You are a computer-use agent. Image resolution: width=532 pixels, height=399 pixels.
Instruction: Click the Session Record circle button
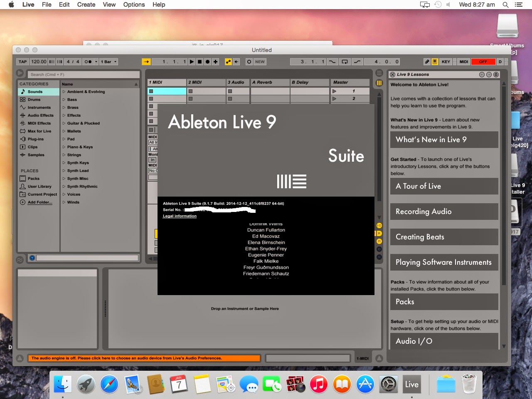click(249, 62)
